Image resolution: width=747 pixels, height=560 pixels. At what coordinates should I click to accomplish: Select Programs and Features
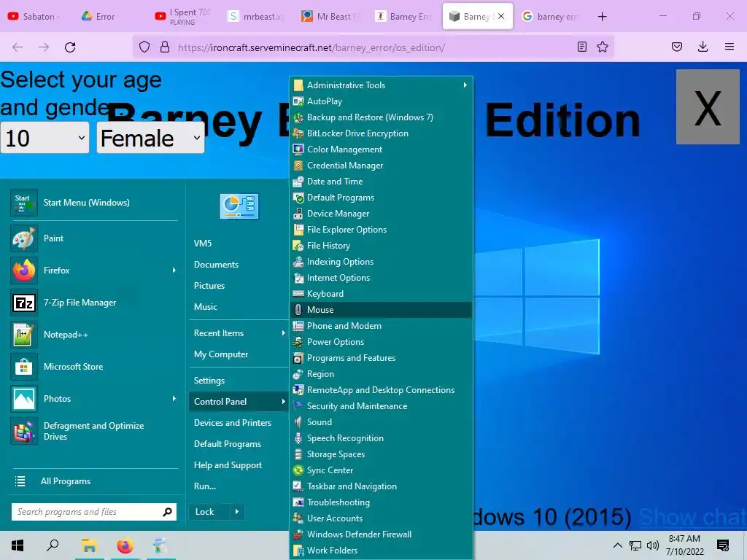pos(381,358)
